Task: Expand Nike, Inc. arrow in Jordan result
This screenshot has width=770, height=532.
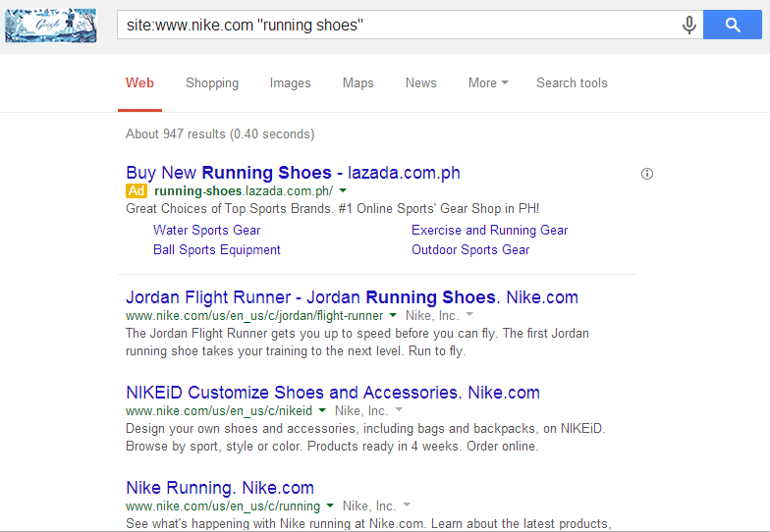Action: click(x=469, y=314)
